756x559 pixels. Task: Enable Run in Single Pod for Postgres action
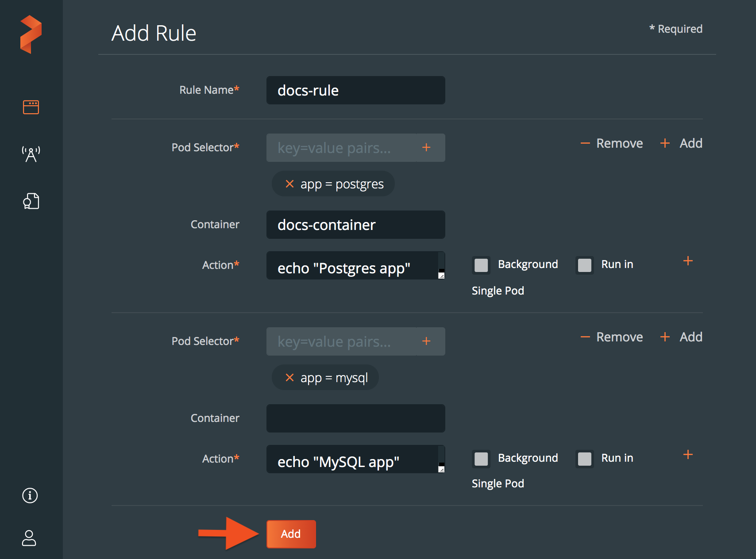(585, 265)
